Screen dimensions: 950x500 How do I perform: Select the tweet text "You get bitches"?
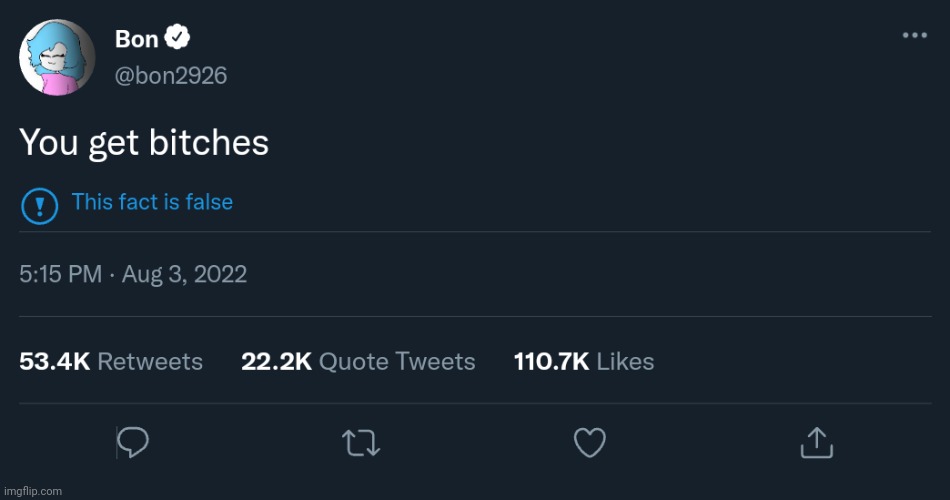144,143
